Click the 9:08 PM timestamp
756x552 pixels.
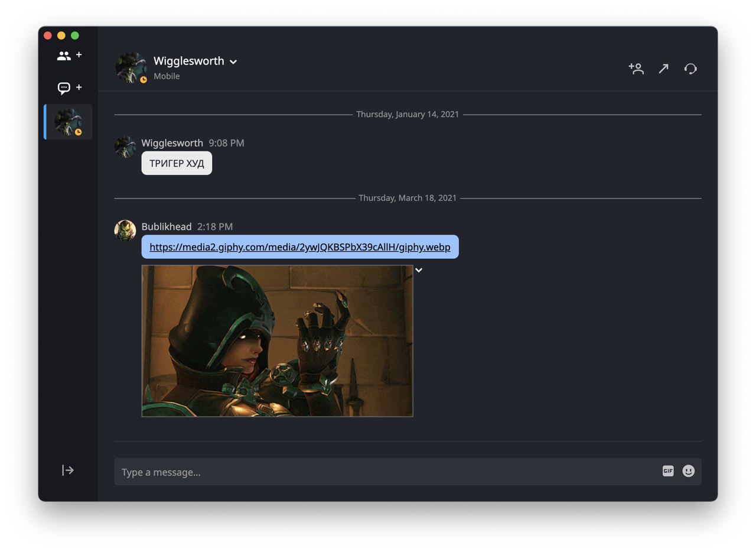(x=226, y=143)
